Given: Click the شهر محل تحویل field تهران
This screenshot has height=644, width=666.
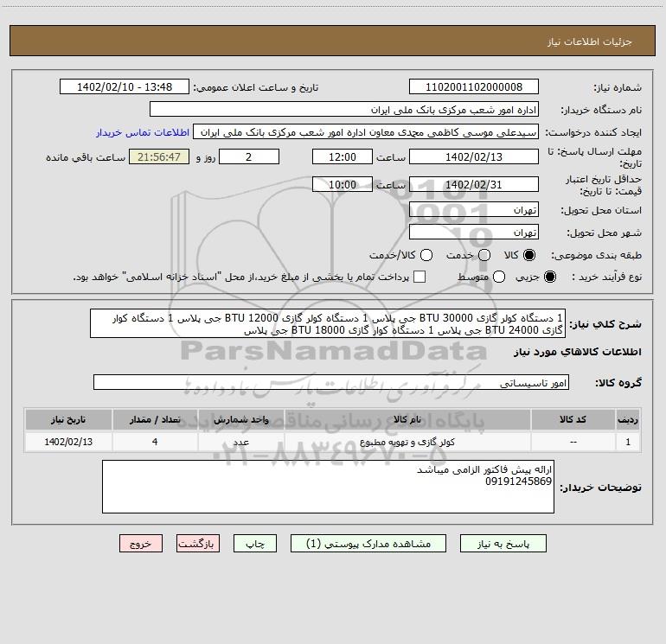Looking at the screenshot, I should tap(474, 232).
